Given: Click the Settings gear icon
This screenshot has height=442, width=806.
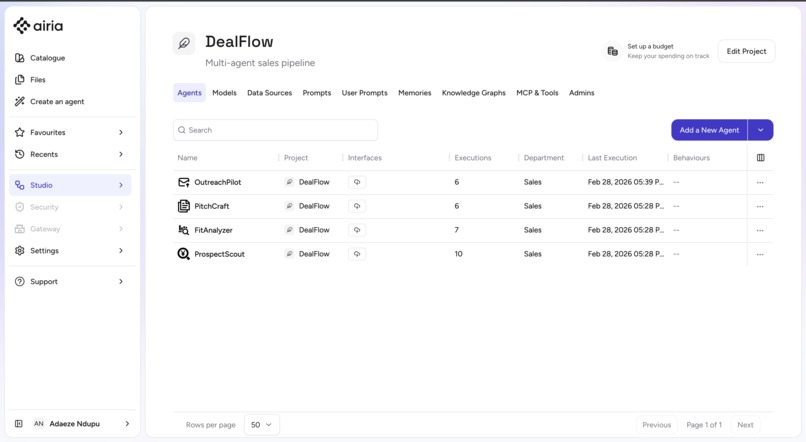Looking at the screenshot, I should tap(20, 250).
